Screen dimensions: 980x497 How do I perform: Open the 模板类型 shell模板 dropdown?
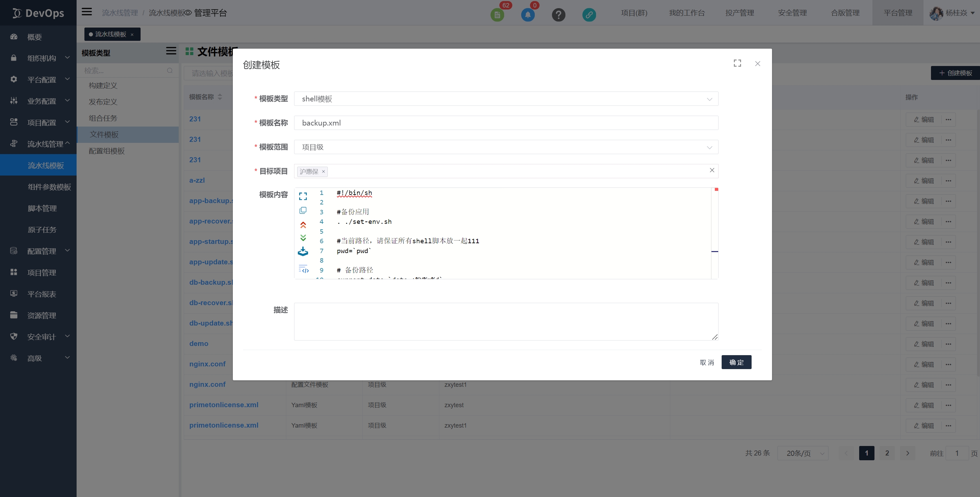tap(505, 99)
